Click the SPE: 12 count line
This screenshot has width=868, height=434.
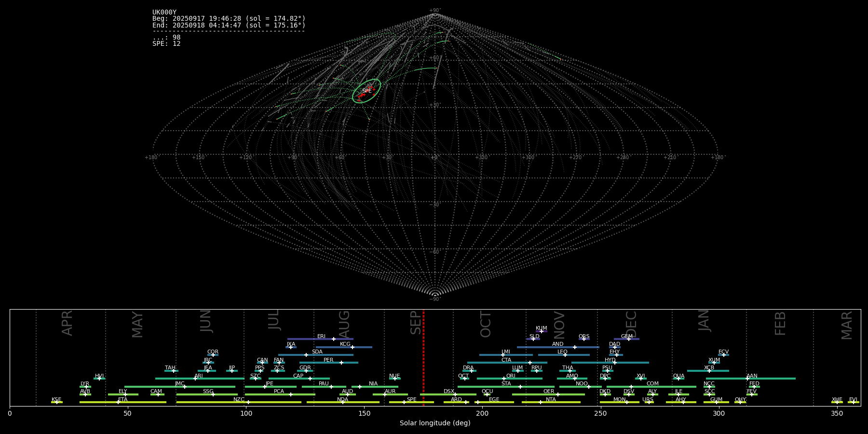(166, 44)
